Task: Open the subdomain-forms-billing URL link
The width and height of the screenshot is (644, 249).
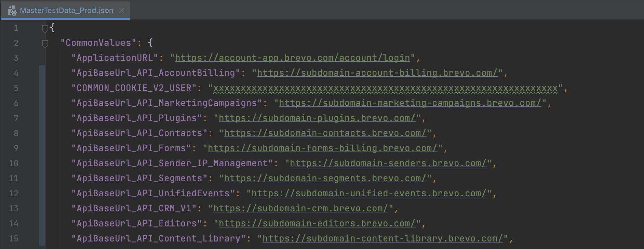Action: 322,148
